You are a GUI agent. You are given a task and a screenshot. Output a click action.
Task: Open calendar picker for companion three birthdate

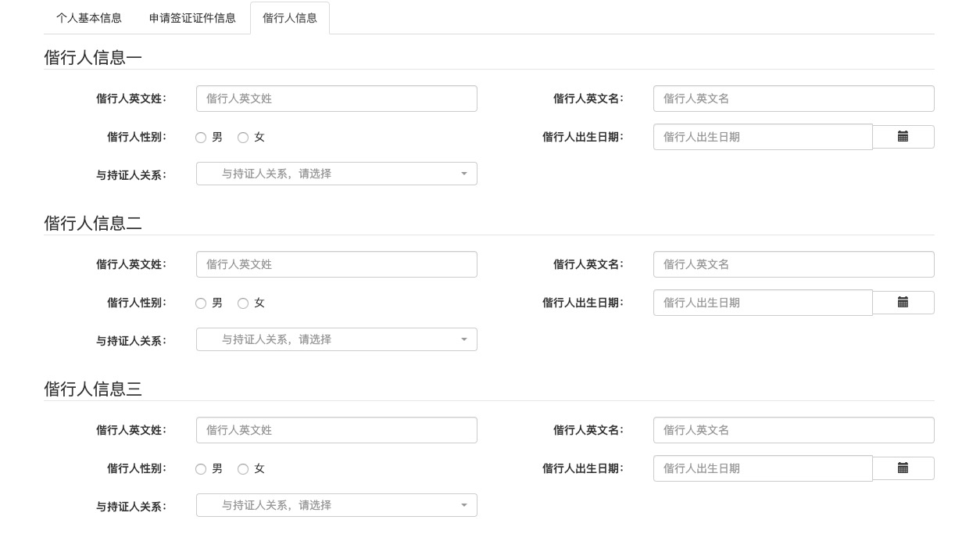903,468
